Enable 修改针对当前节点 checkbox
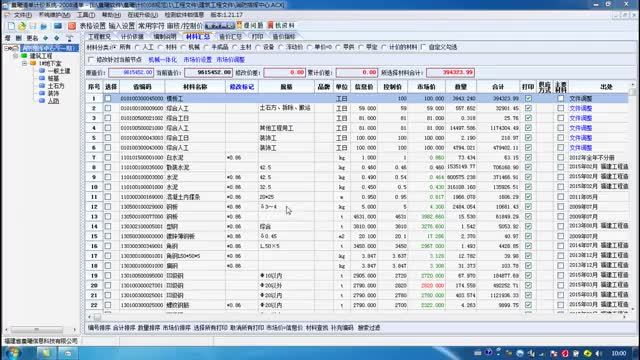 (x=91, y=60)
